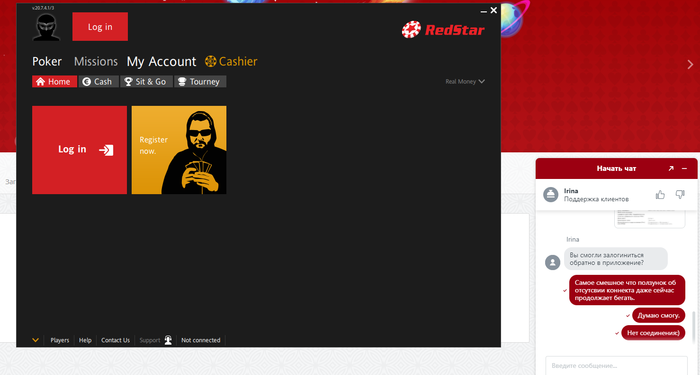The image size is (700, 375).
Task: Rate chat with thumbs up
Action: [660, 195]
